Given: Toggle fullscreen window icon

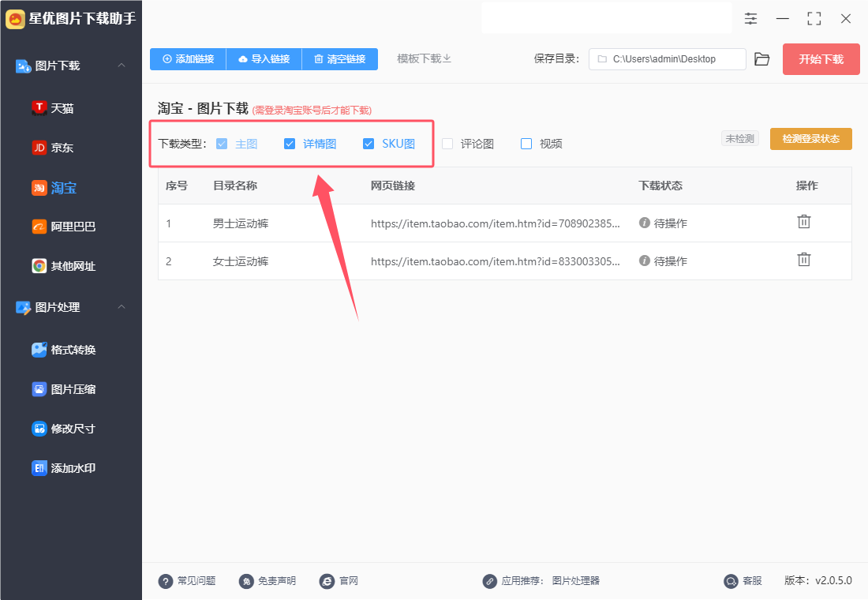Looking at the screenshot, I should (x=814, y=18).
